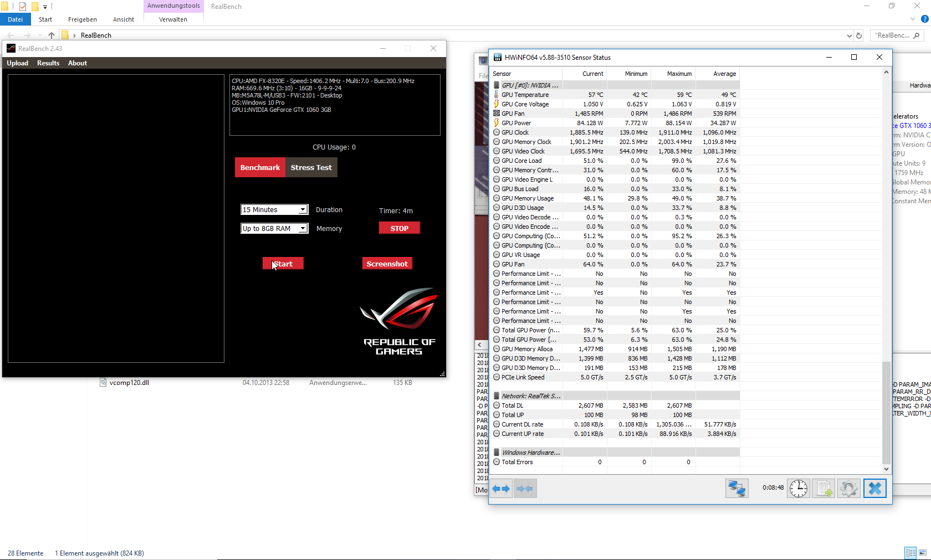Click the folder icon in the Explorer address bar
Image resolution: width=931 pixels, height=560 pixels.
coord(65,35)
